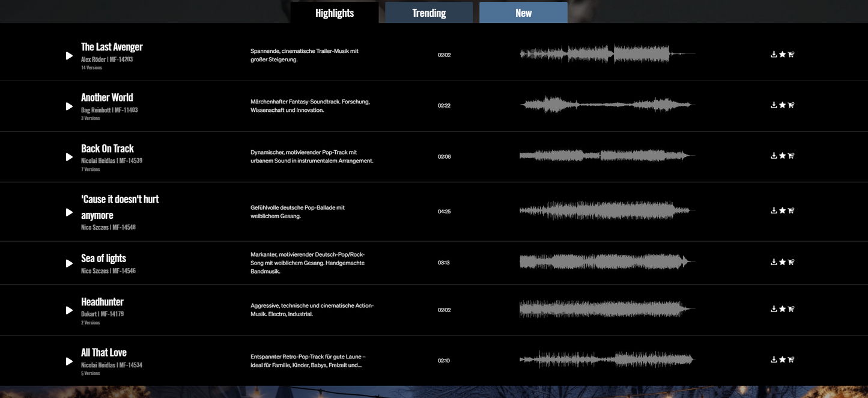Open the New tab

(523, 12)
